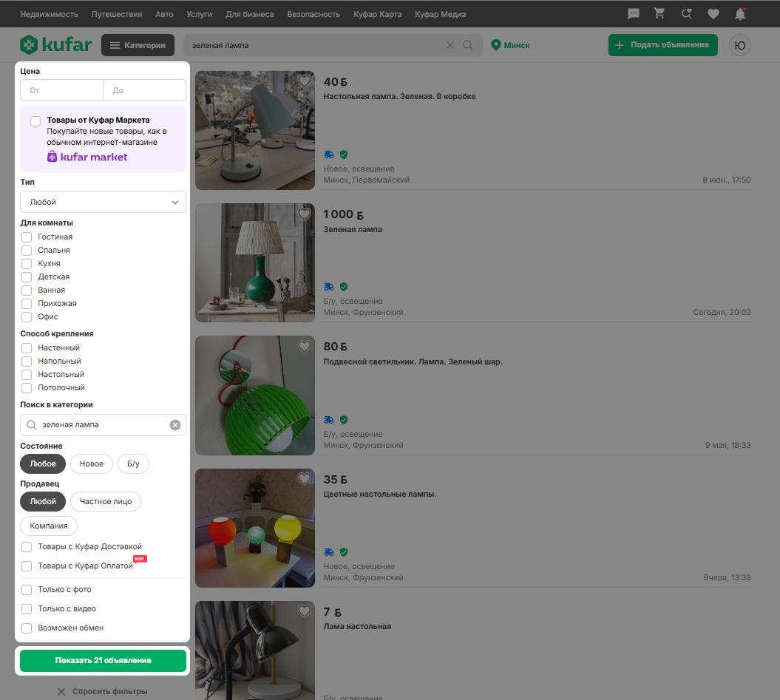Click delivery truck icon on 35 Б listing
780x700 pixels.
329,551
